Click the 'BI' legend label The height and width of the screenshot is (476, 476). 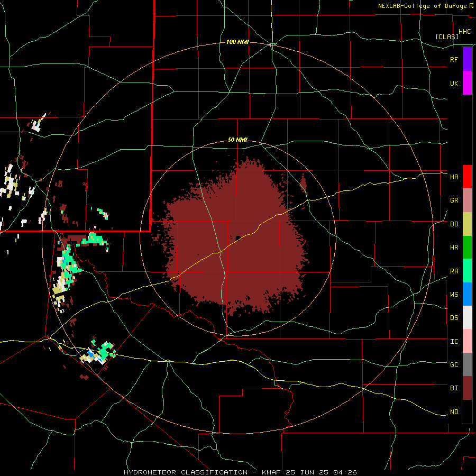point(454,388)
